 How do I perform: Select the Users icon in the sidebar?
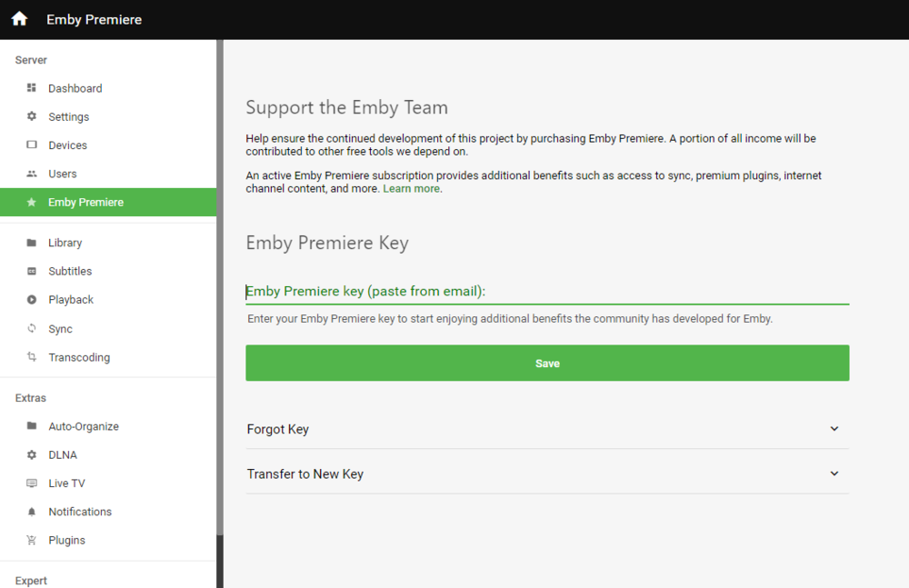tap(33, 173)
